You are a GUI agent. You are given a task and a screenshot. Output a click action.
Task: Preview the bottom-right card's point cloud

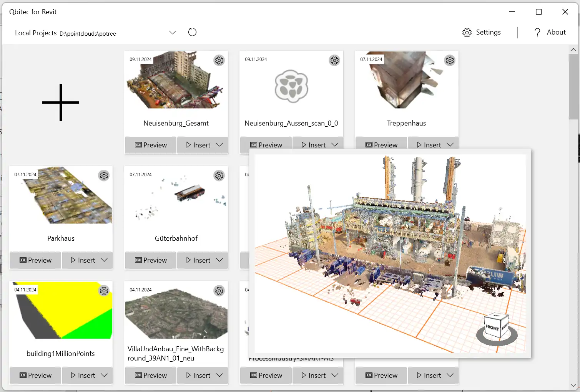(x=381, y=375)
